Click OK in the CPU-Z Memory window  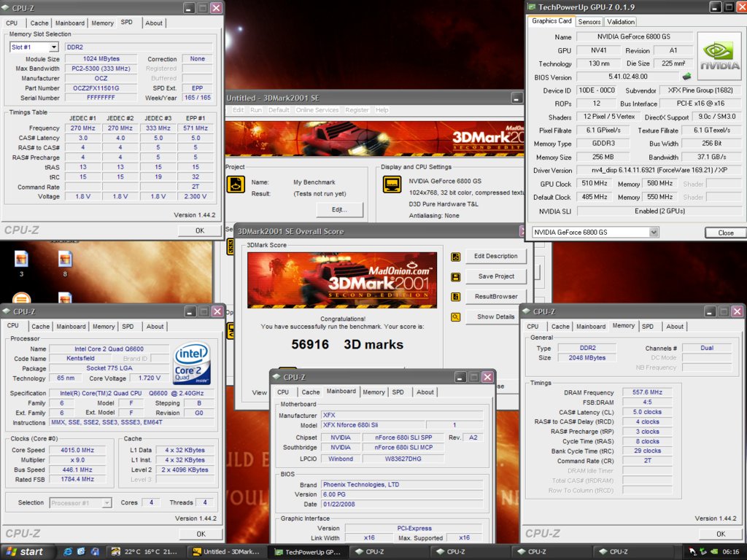(x=720, y=534)
